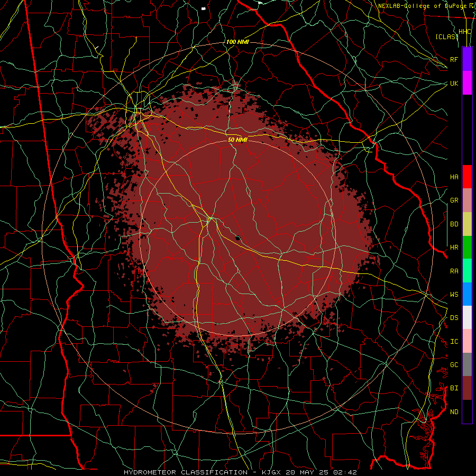The image size is (476, 476).
Task: Click the HA legend label
Action: click(x=454, y=177)
